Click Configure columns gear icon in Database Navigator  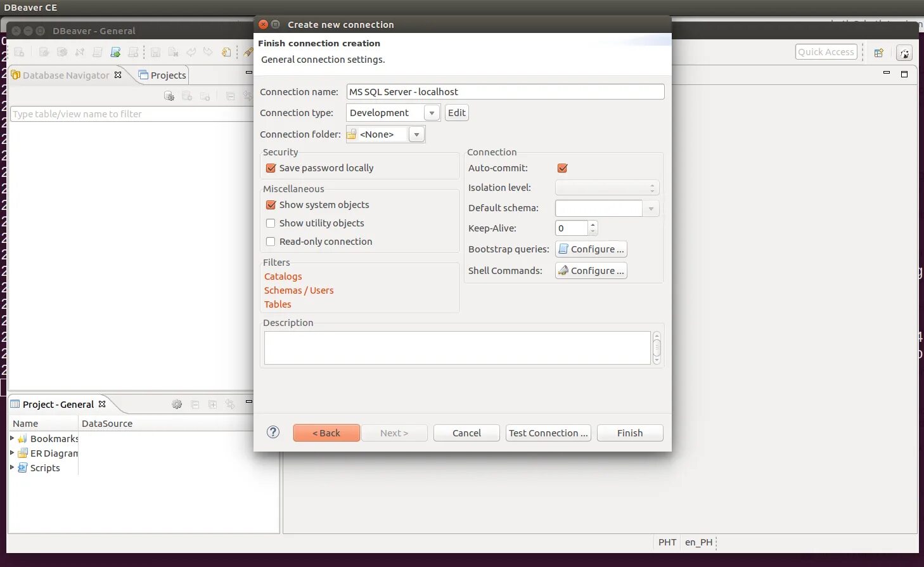point(169,96)
